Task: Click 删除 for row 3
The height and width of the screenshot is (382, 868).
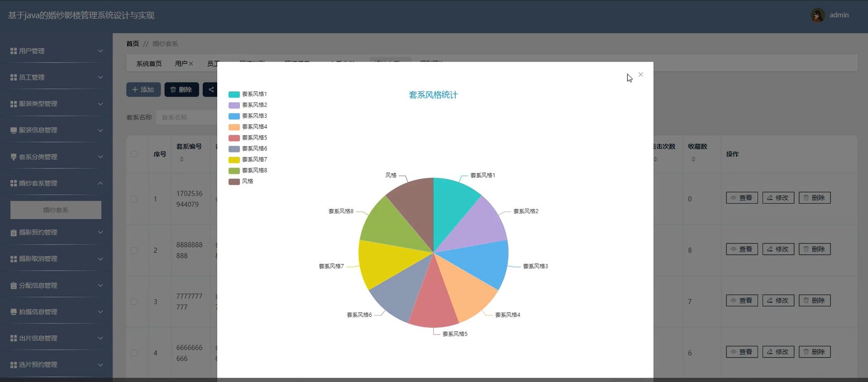Action: point(814,301)
